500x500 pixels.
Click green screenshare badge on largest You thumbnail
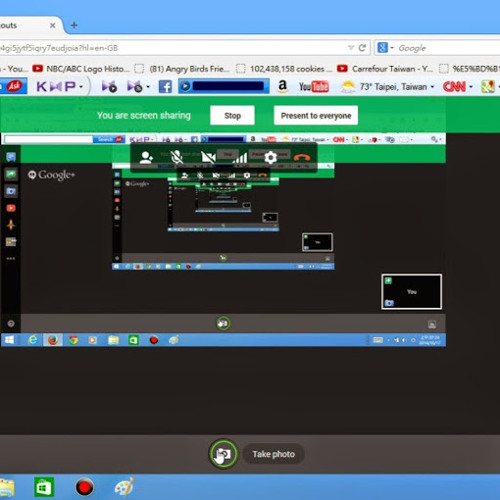(388, 281)
